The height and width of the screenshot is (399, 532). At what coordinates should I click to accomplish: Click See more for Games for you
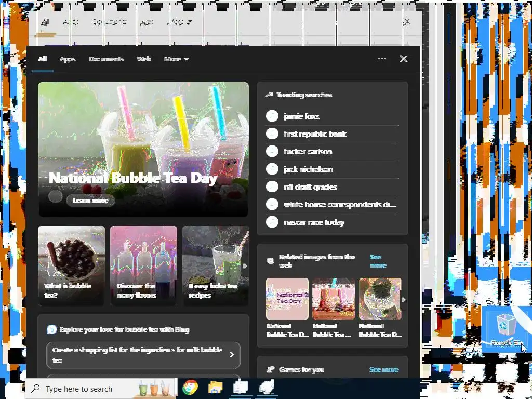(x=384, y=369)
